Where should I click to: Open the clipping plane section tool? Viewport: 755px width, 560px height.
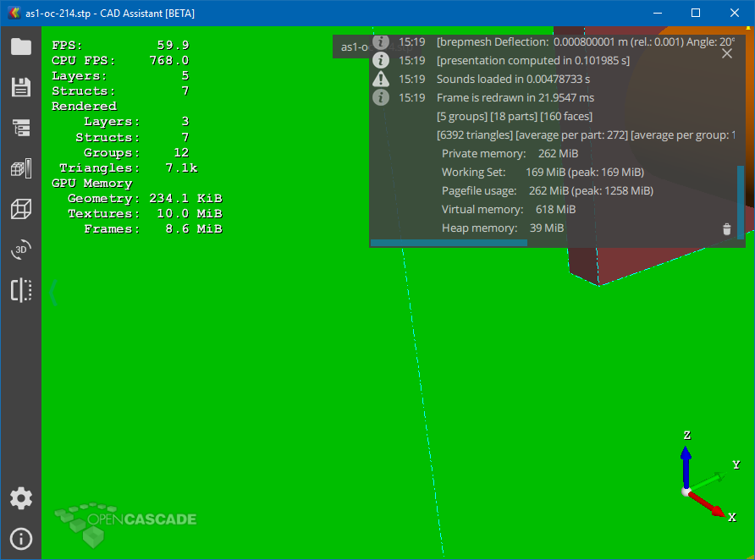point(20,290)
